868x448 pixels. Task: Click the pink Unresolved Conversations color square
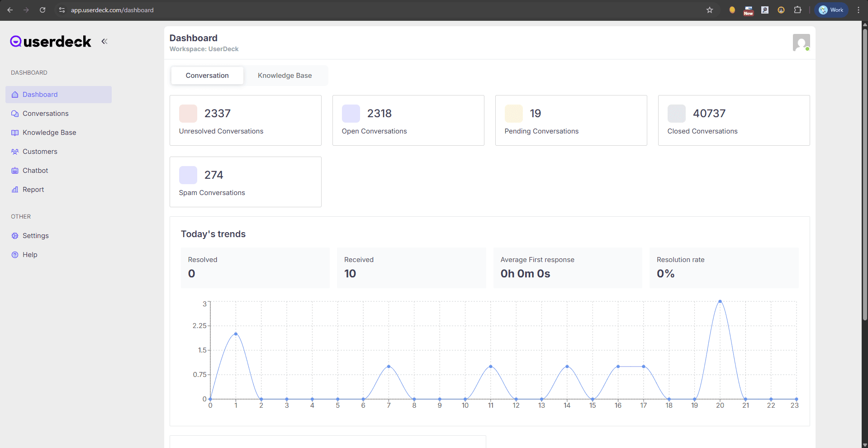[188, 114]
